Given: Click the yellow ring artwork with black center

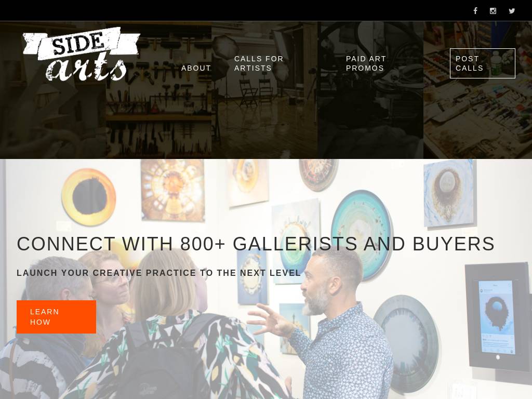Looking at the screenshot, I should pyautogui.click(x=89, y=197).
